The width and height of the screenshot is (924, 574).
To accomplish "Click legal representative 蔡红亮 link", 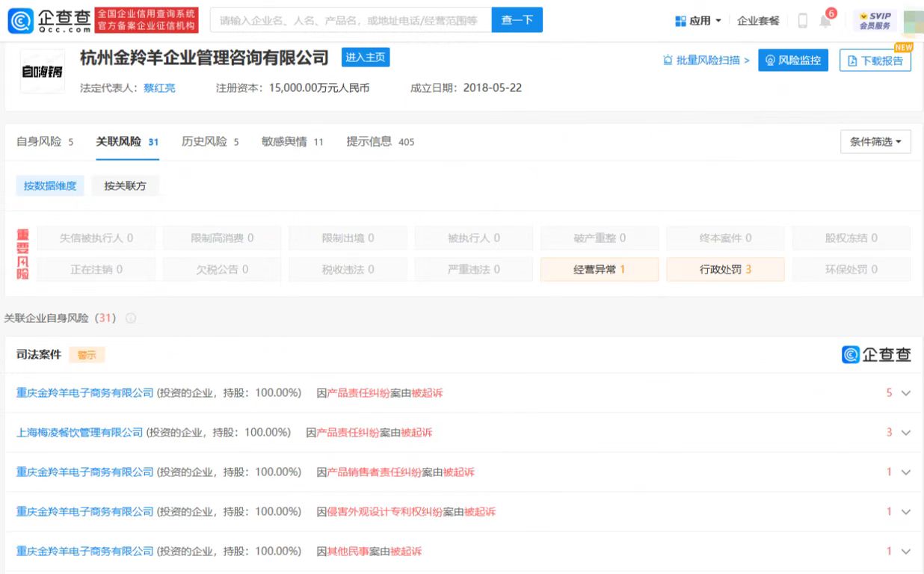I will coord(159,88).
